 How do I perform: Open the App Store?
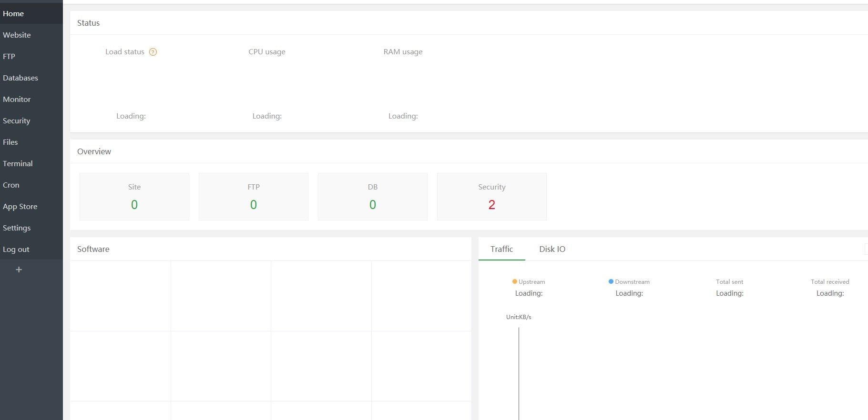coord(20,206)
